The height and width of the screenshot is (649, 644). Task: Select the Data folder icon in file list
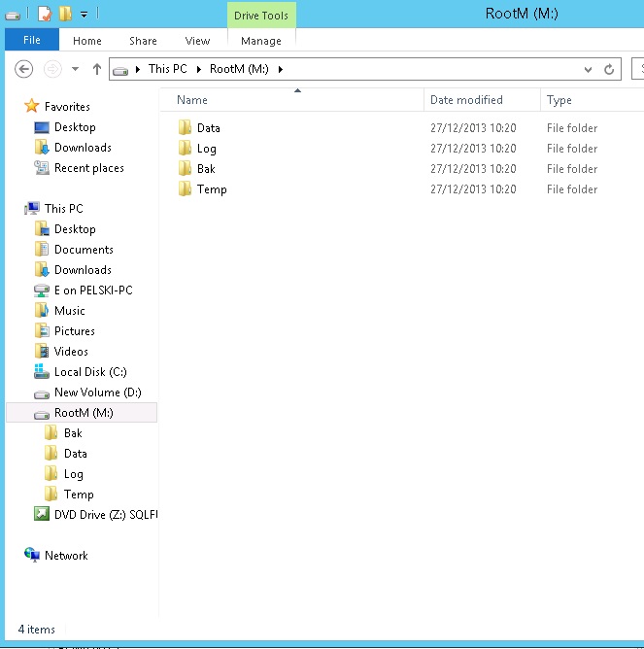(x=185, y=127)
